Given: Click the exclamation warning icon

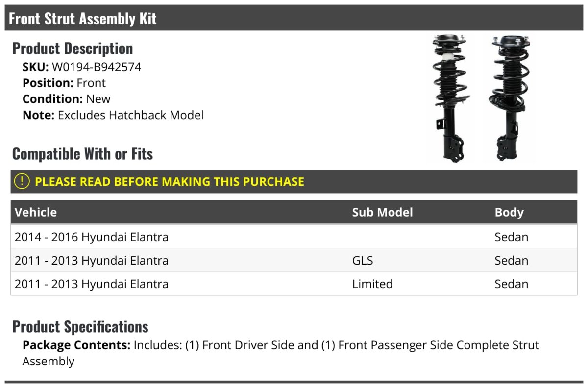Looking at the screenshot, I should click(22, 181).
